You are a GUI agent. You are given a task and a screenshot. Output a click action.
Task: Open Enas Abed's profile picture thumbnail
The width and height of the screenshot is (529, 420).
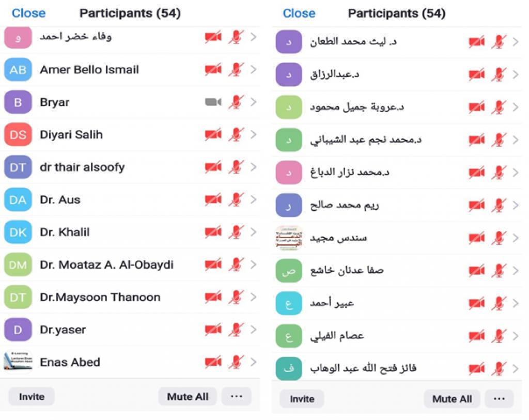pyautogui.click(x=18, y=362)
